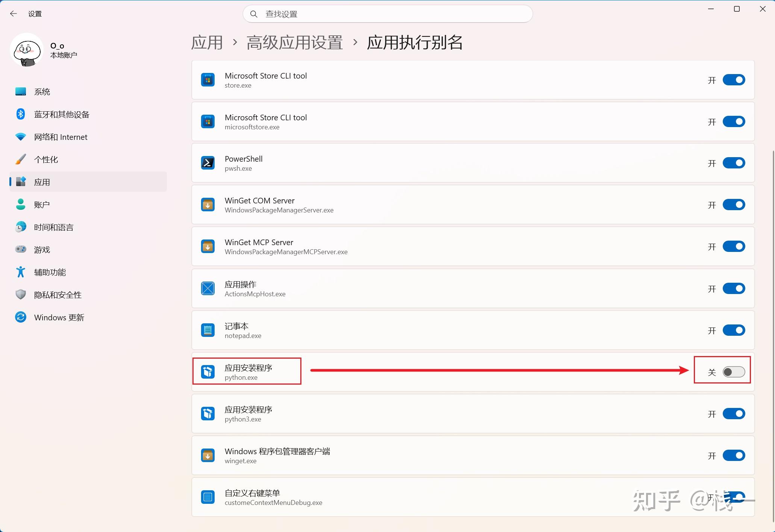Click the back arrow icon
This screenshot has height=532, width=775.
14,14
